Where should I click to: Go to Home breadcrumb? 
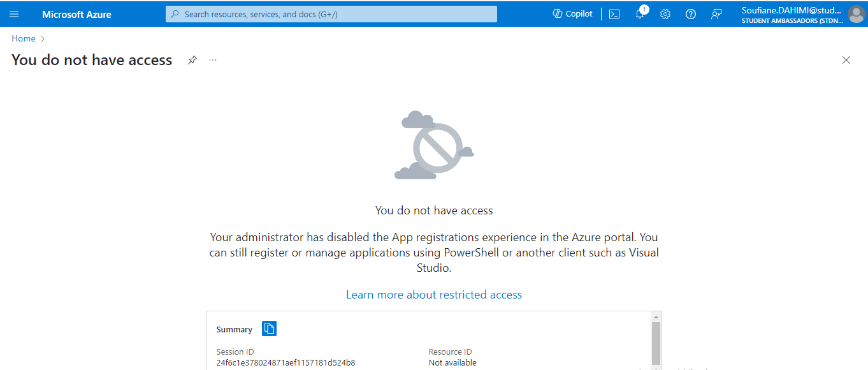click(x=24, y=39)
